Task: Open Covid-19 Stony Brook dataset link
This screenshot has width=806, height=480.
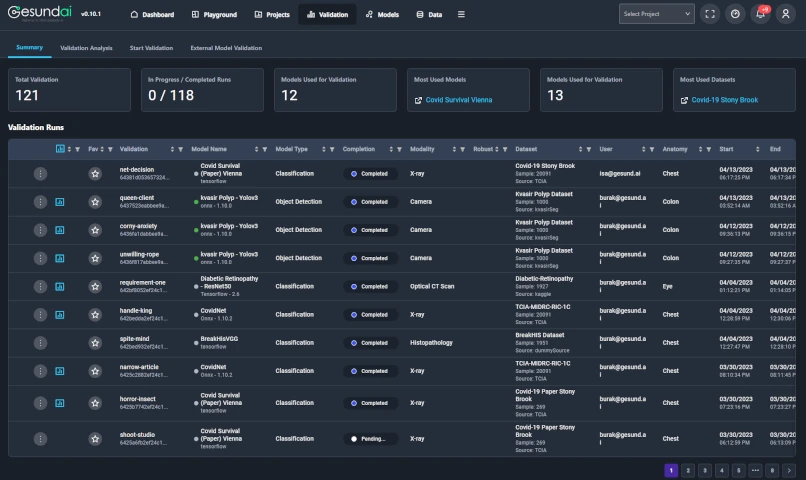Action: [724, 100]
